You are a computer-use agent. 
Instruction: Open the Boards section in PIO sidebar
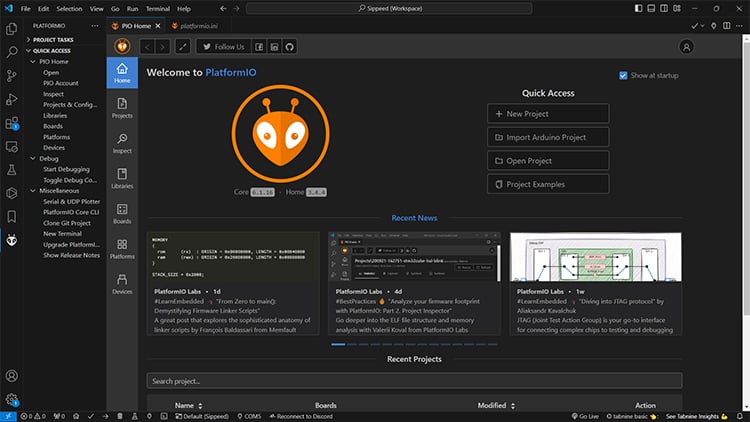click(122, 213)
